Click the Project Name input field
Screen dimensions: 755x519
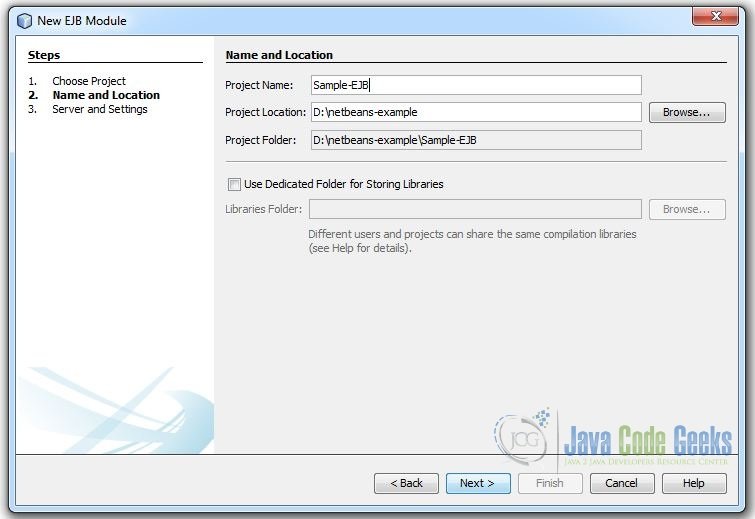[x=476, y=85]
